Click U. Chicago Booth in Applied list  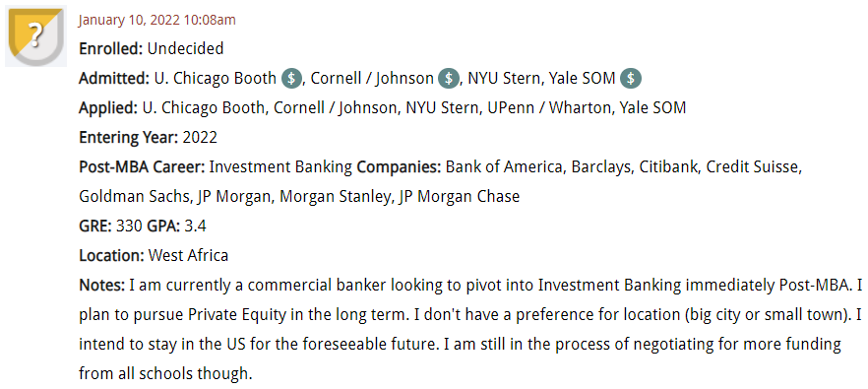point(203,108)
